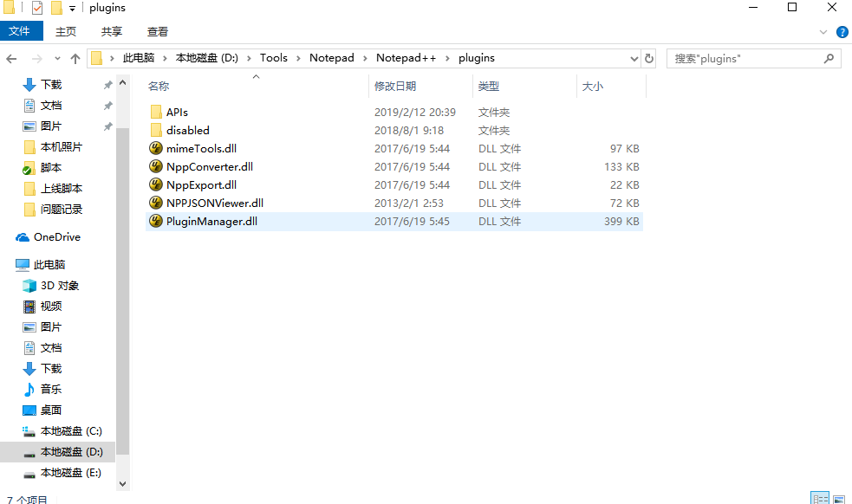Go up one folder level
The image size is (852, 504).
(75, 59)
